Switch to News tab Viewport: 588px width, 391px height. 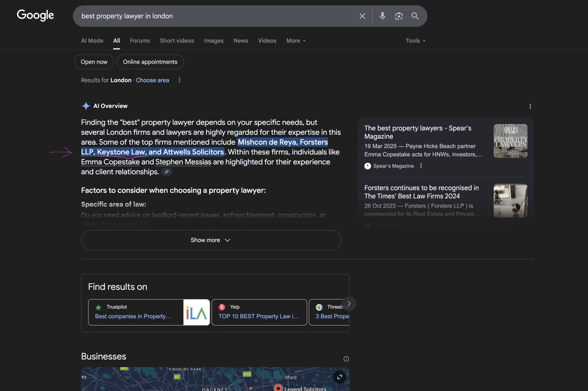[241, 41]
